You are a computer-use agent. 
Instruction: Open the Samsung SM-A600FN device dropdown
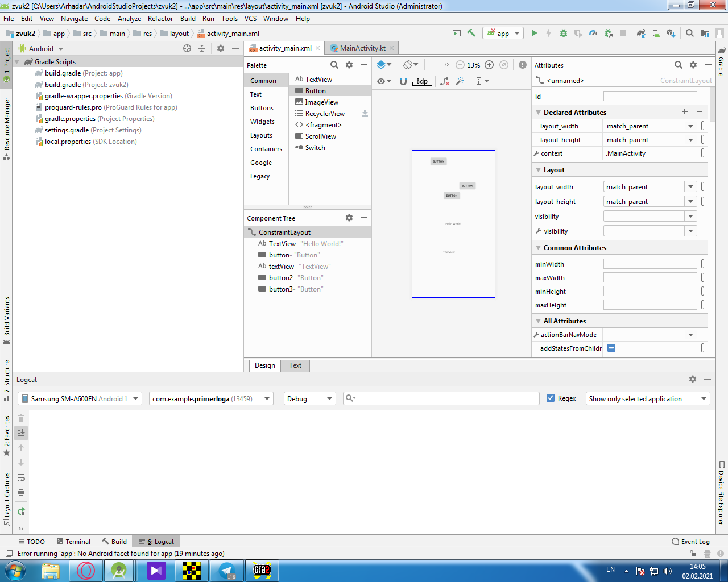coord(80,398)
